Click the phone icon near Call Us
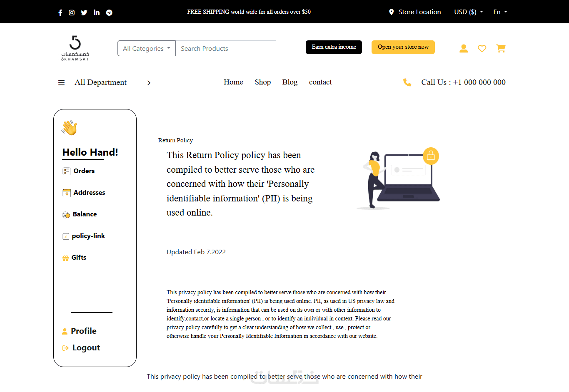 pyautogui.click(x=407, y=82)
